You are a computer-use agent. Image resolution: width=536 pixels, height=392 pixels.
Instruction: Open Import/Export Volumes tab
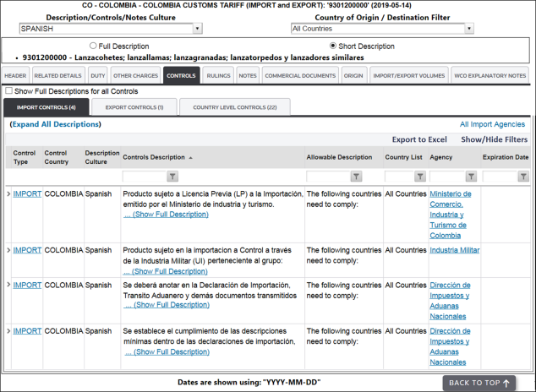pyautogui.click(x=409, y=75)
